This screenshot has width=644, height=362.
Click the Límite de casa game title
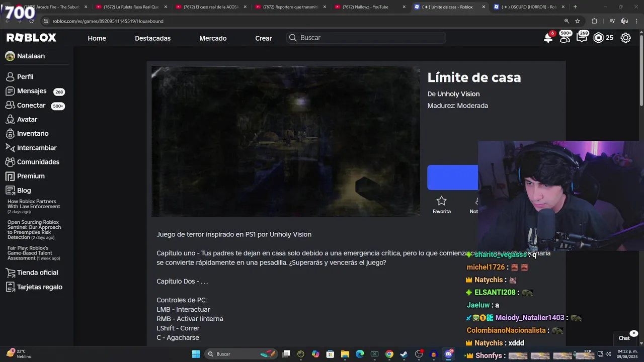[474, 77]
